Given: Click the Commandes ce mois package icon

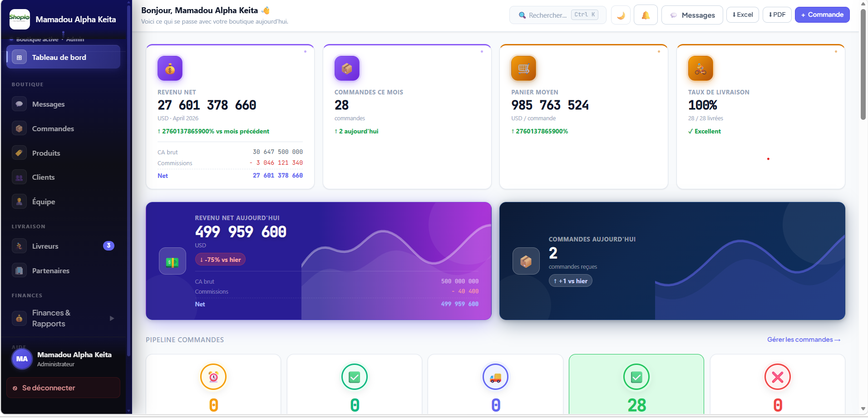Looking at the screenshot, I should pyautogui.click(x=347, y=68).
